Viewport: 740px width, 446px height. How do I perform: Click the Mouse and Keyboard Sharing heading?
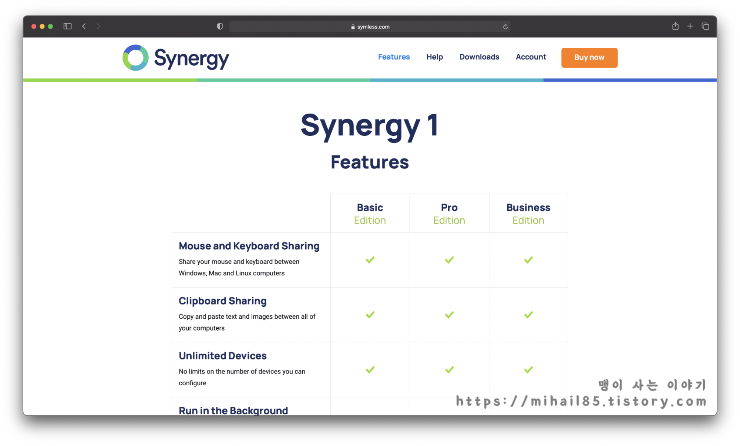coord(249,246)
